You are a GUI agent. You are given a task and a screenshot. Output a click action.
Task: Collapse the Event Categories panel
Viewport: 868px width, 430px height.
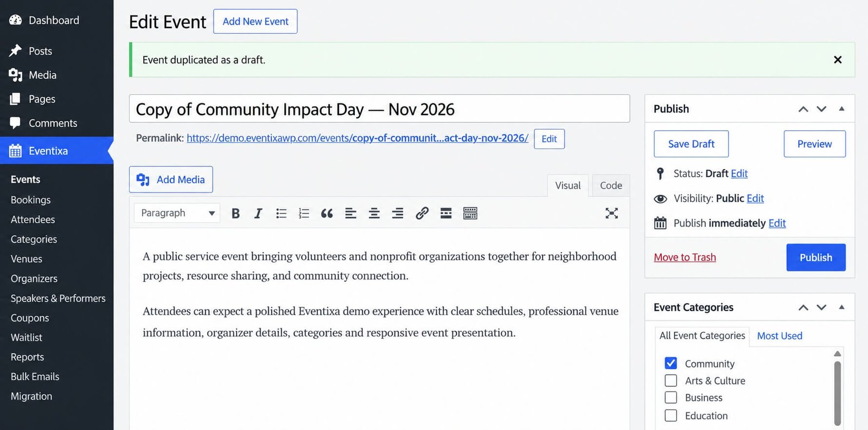click(841, 307)
